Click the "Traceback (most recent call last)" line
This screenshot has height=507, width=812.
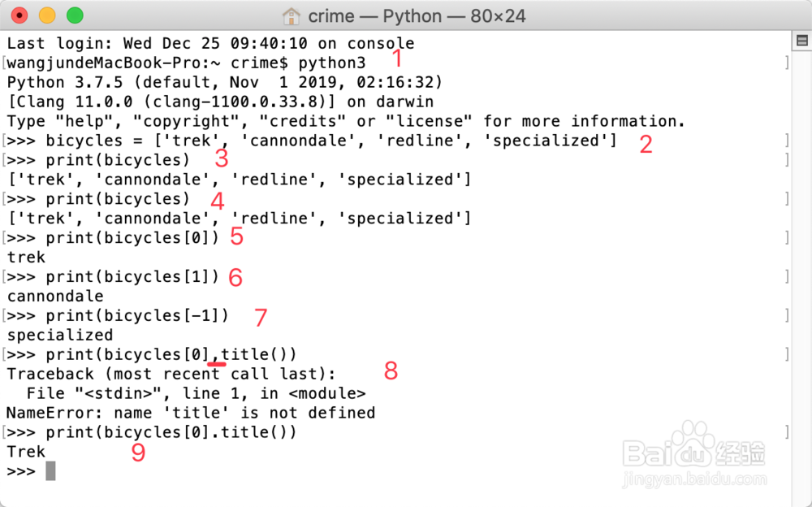pos(171,374)
